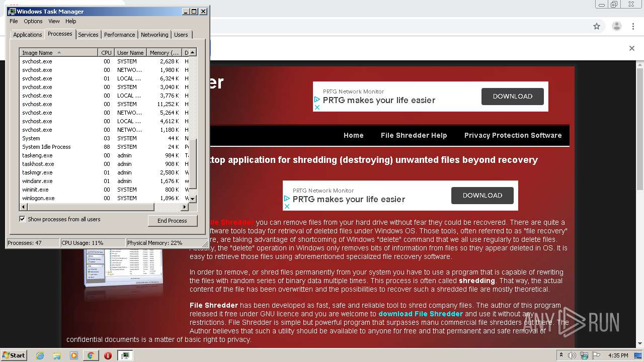Click Task Manager title bar icon
The image size is (644, 362).
(x=12, y=11)
